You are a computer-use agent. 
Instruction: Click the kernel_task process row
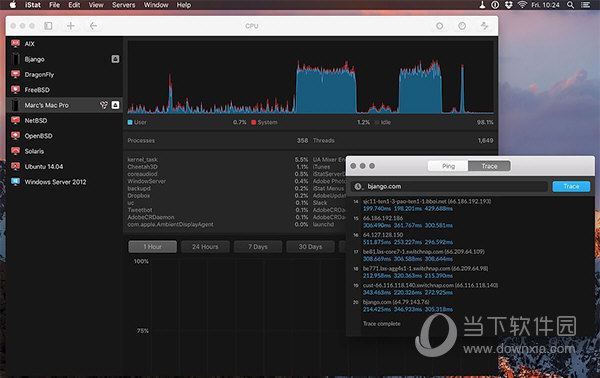pos(218,160)
